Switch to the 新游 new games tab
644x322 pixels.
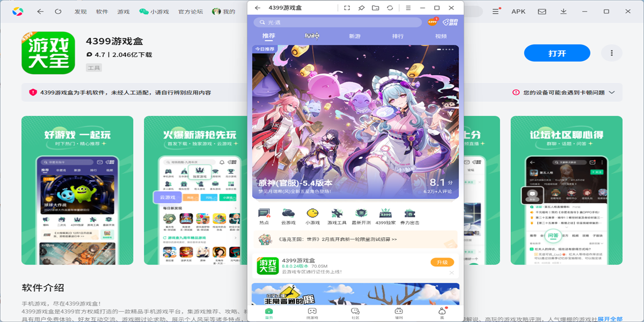point(355,36)
